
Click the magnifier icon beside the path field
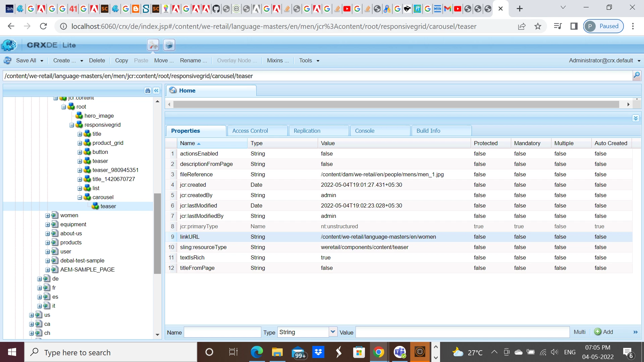pos(636,76)
